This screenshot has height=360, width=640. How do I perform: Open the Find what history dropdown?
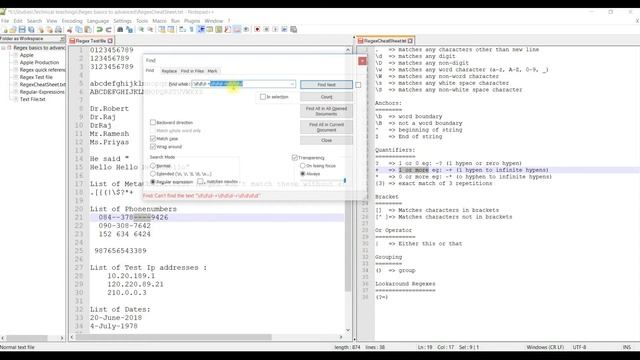(x=292, y=84)
